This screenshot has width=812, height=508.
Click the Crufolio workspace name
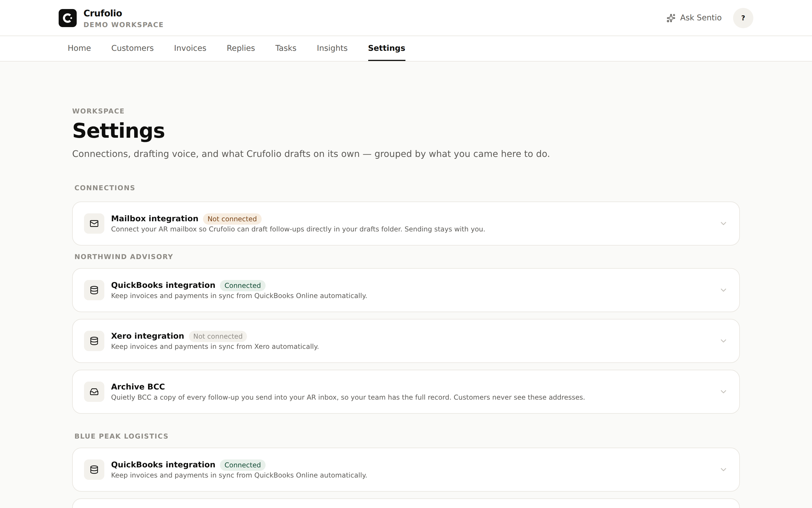103,13
